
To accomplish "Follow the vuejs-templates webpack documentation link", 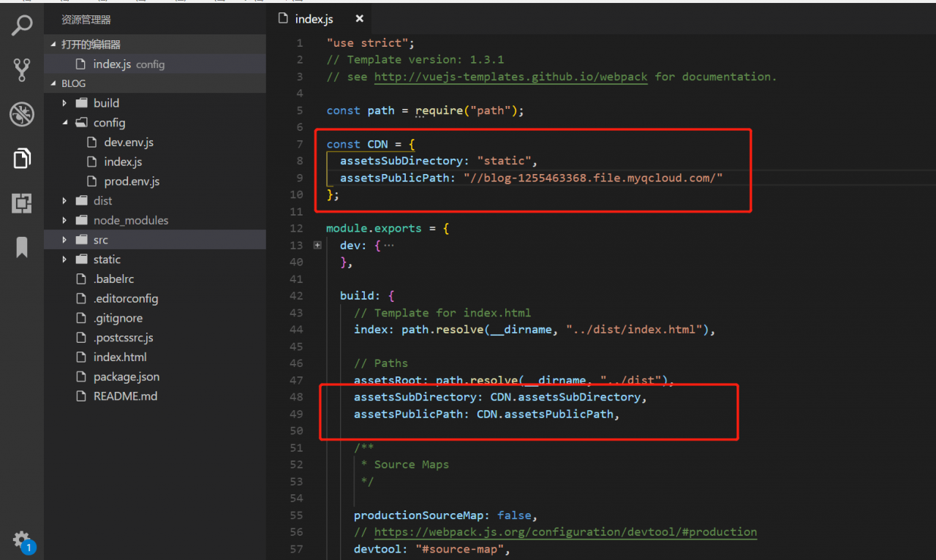I will [x=510, y=77].
